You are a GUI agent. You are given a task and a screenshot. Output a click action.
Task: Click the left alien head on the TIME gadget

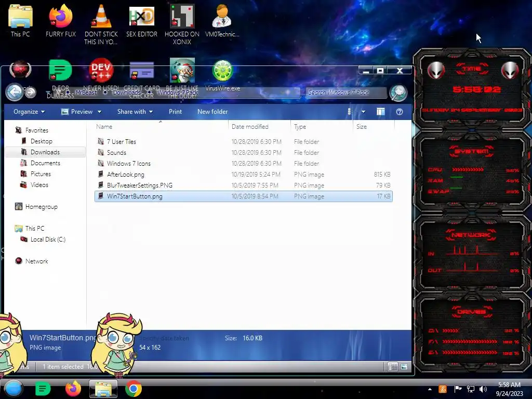click(436, 71)
